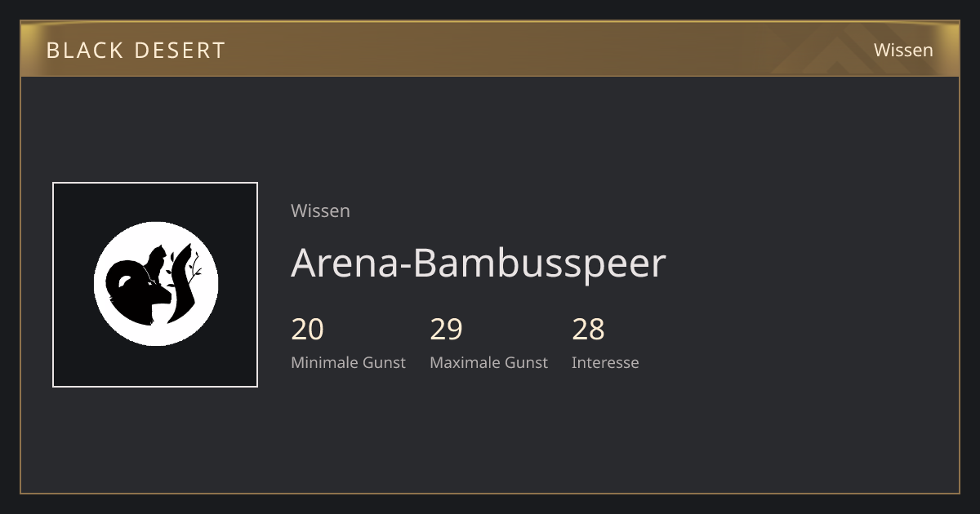
Task: Click the minimum favor value 20
Action: (x=307, y=330)
